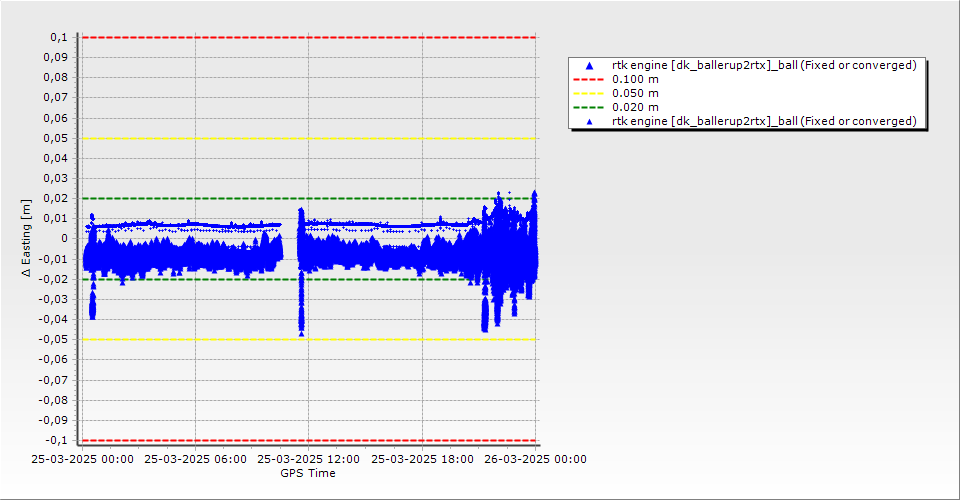This screenshot has width=960, height=500.
Task: Select the "0.100 m" legend label
Action: pos(635,80)
